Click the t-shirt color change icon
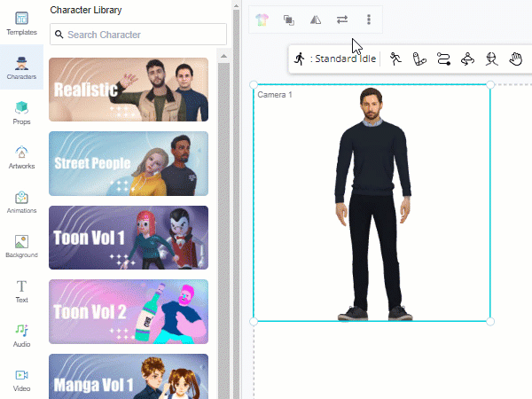532x399 pixels. click(262, 20)
